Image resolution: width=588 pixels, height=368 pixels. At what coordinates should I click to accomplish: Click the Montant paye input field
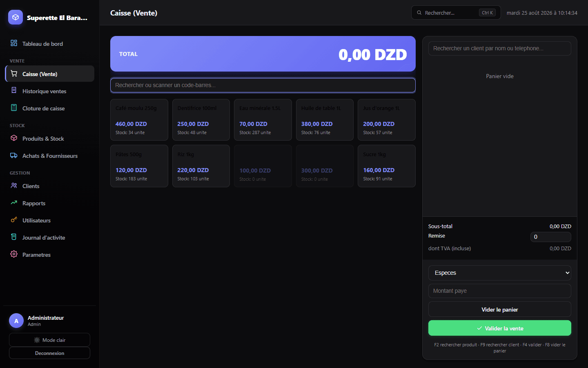point(499,291)
